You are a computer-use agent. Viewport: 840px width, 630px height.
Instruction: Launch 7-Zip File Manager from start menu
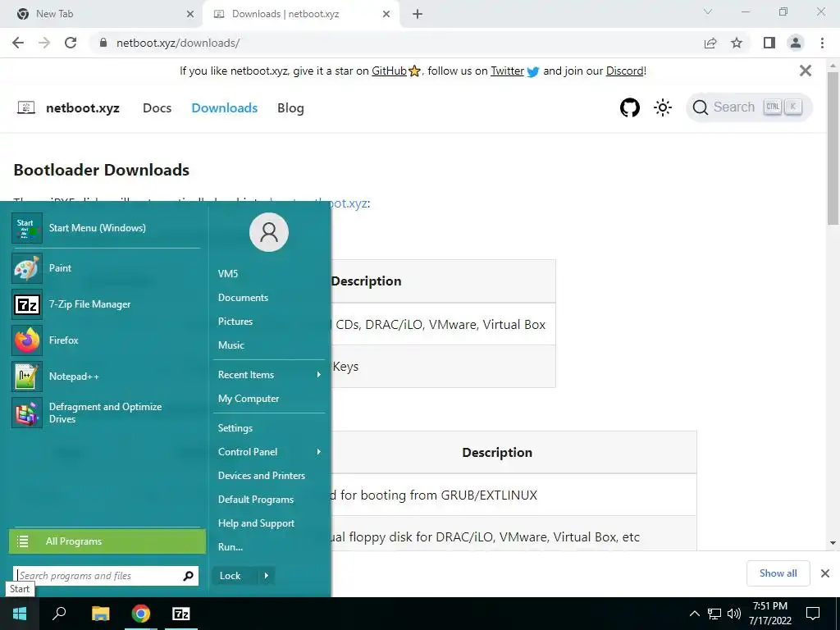pos(106,304)
